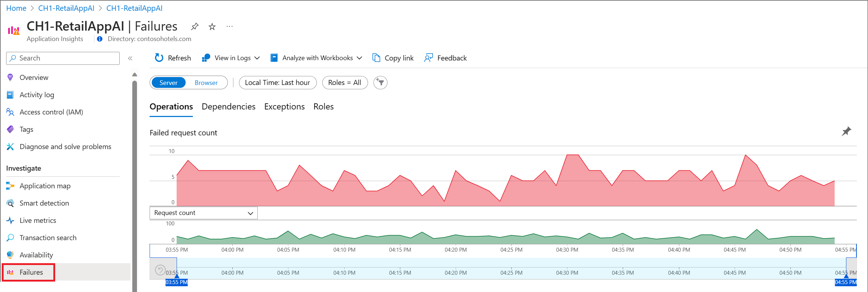Image resolution: width=868 pixels, height=292 pixels.
Task: Click the Copy link button
Action: pos(393,58)
